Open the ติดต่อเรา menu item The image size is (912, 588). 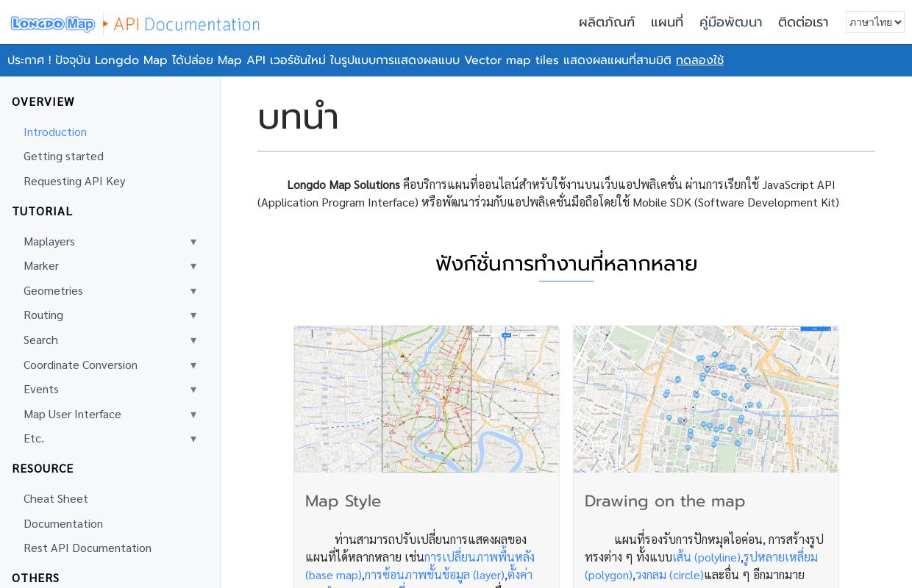pyautogui.click(x=803, y=22)
